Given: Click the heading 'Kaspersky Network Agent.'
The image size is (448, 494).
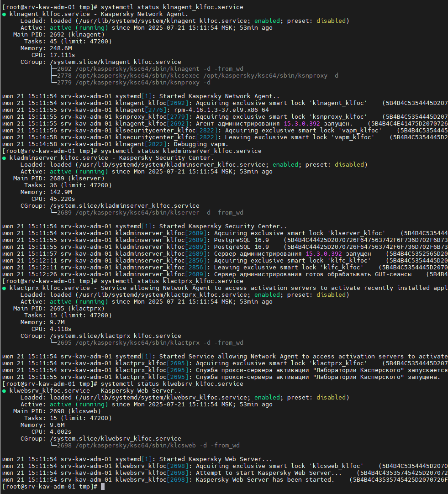Looking at the screenshot, I should 144,14.
